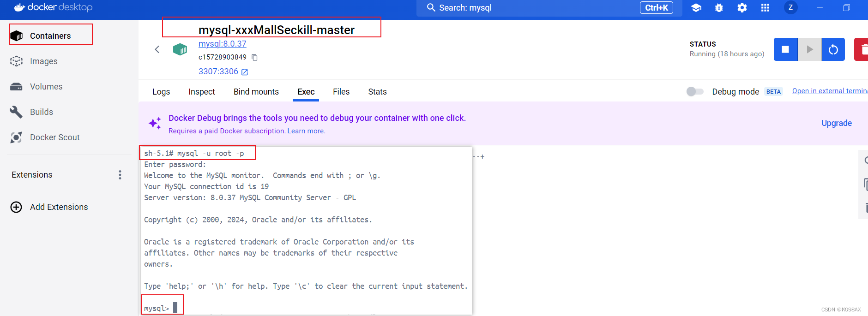
Task: Click the Start play button
Action: (x=809, y=49)
